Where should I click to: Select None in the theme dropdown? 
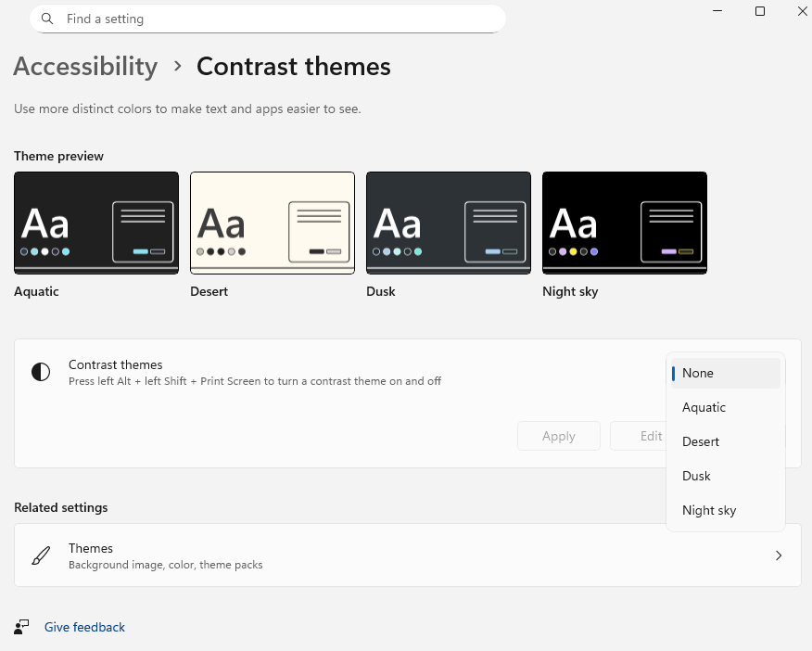[x=725, y=373]
